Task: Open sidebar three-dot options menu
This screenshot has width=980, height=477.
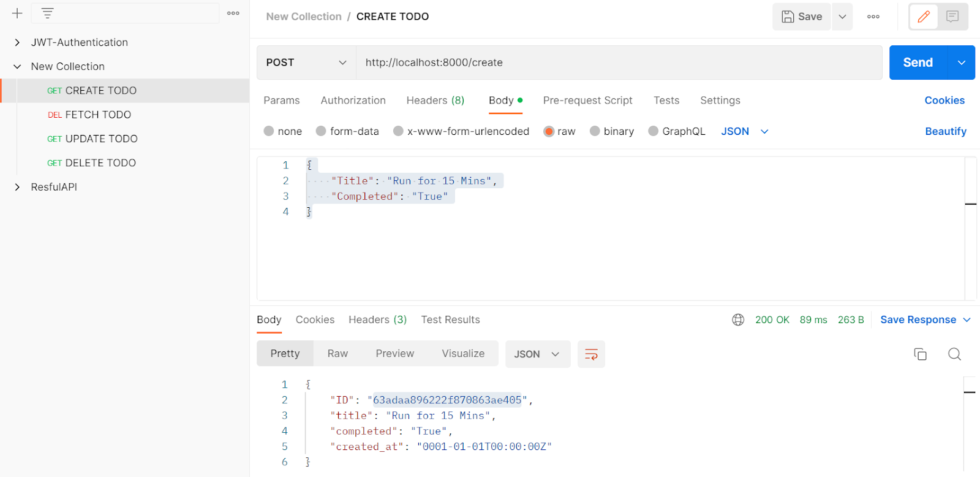Action: coord(233,13)
